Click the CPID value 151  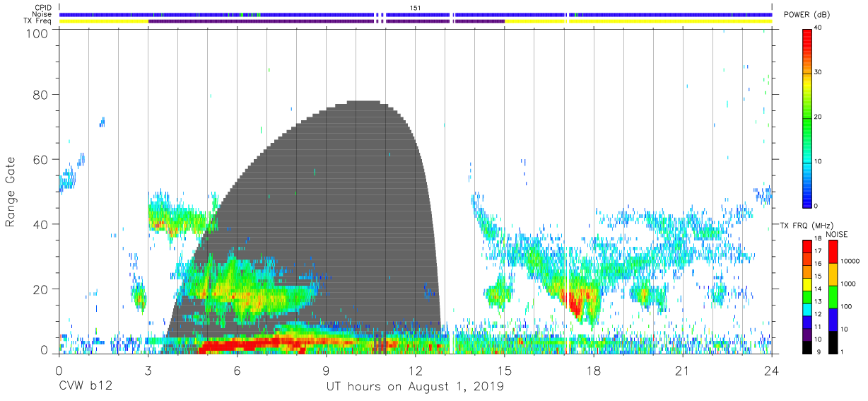pyautogui.click(x=416, y=7)
